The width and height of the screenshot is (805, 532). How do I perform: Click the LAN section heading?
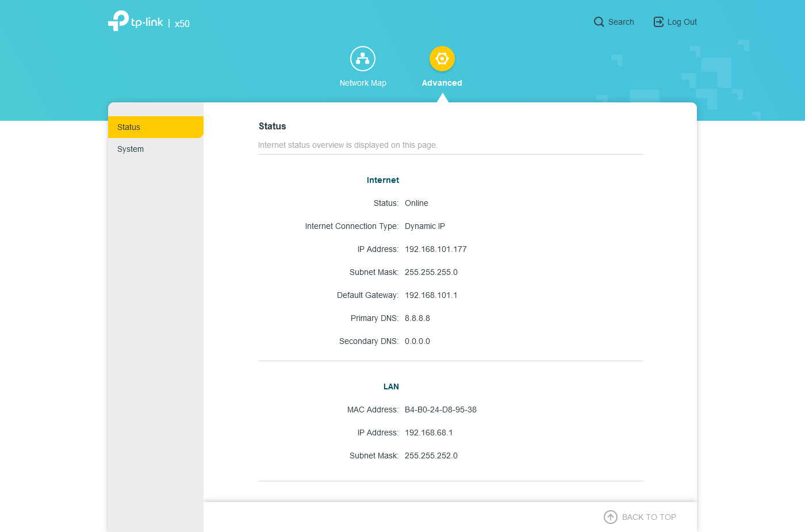click(391, 386)
